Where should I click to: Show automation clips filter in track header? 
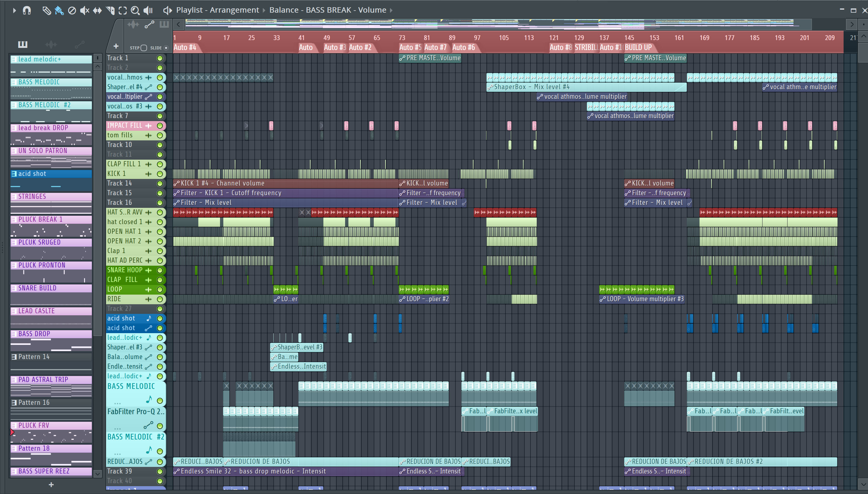(149, 24)
